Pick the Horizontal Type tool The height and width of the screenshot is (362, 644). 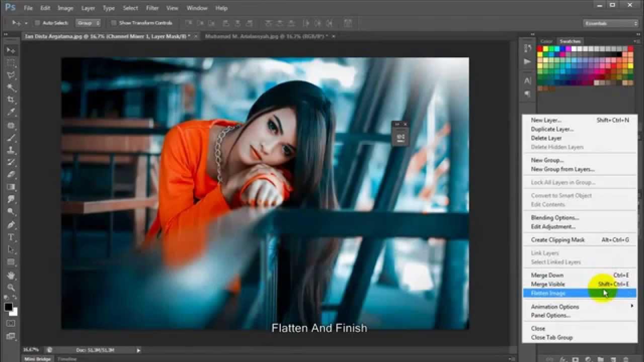[x=10, y=236]
